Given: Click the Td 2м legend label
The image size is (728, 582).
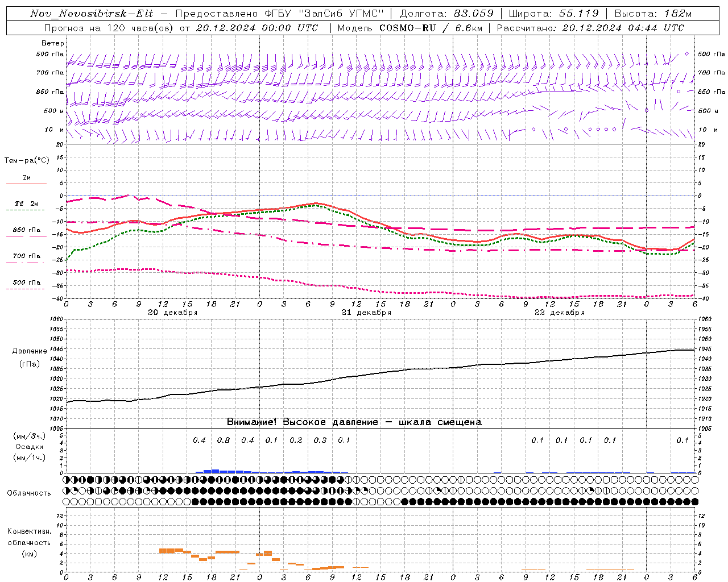Looking at the screenshot, I should point(27,203).
